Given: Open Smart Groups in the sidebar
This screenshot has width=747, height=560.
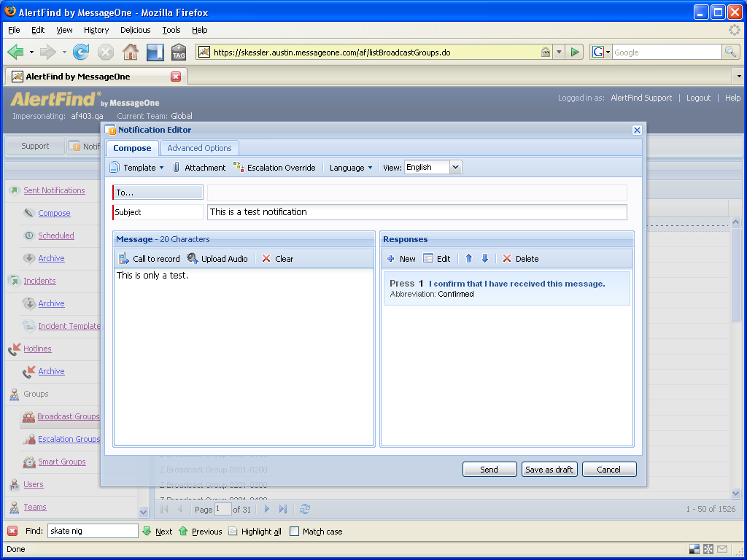Looking at the screenshot, I should [x=62, y=462].
